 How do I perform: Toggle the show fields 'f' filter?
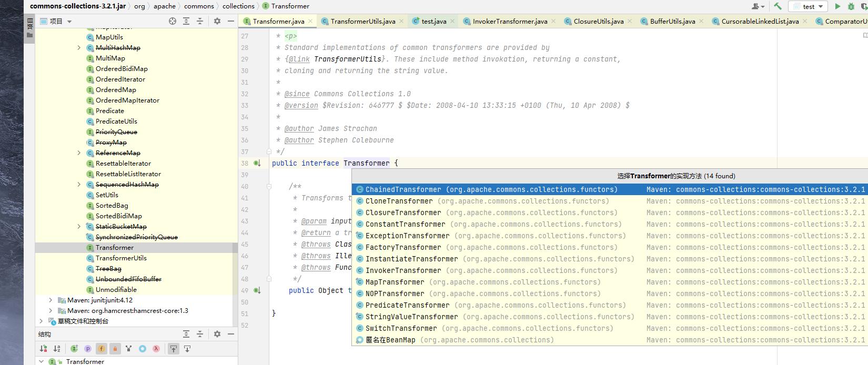pos(102,348)
